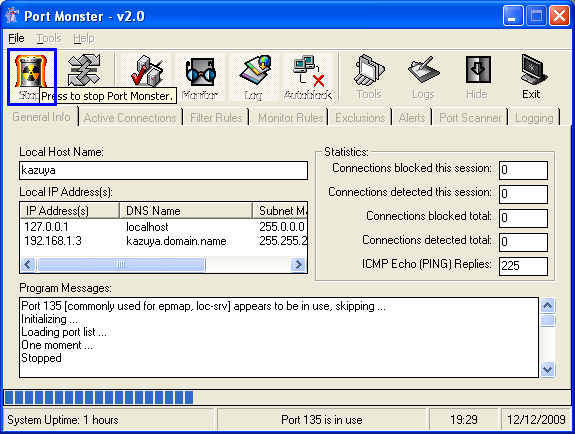The width and height of the screenshot is (575, 434).
Task: Click the Port 135 appears to be in use message
Action: click(x=204, y=306)
